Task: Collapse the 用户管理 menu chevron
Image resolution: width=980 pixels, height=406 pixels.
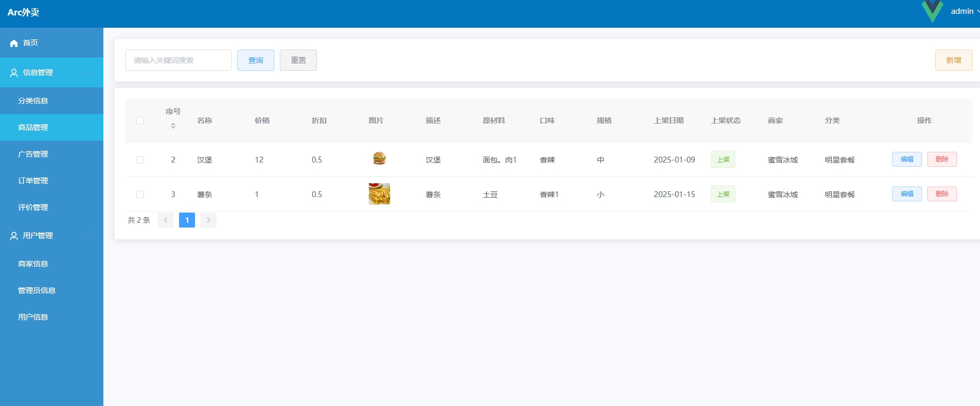Action: [90, 236]
